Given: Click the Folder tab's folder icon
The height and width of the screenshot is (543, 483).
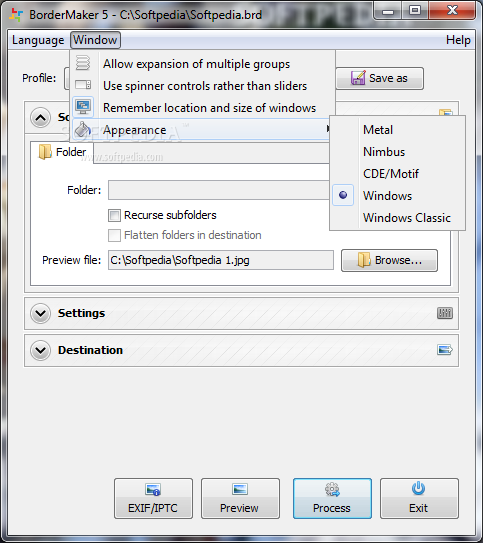Looking at the screenshot, I should pos(45,152).
